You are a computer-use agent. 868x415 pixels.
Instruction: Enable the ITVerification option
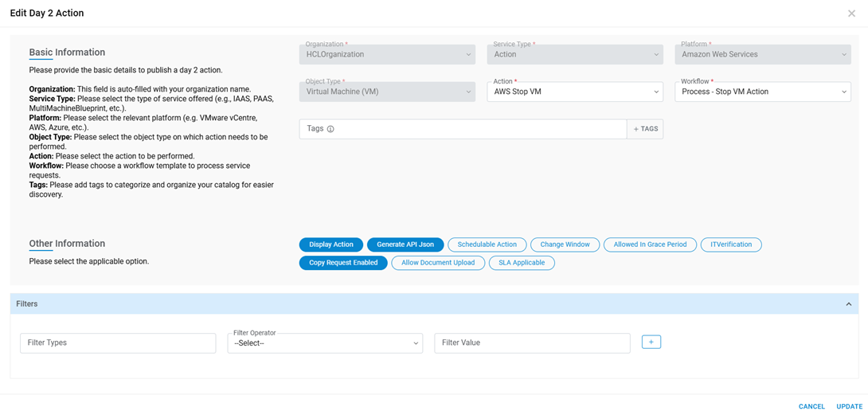point(731,245)
